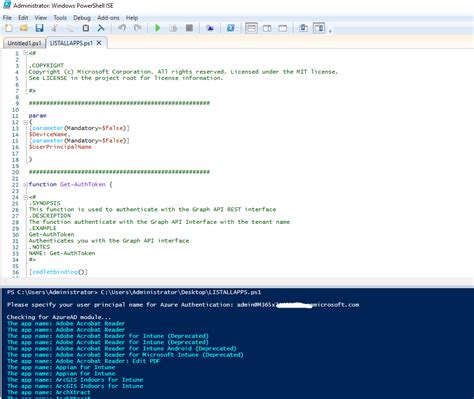Open the Tools menu
The height and width of the screenshot is (399, 474).
click(x=60, y=18)
